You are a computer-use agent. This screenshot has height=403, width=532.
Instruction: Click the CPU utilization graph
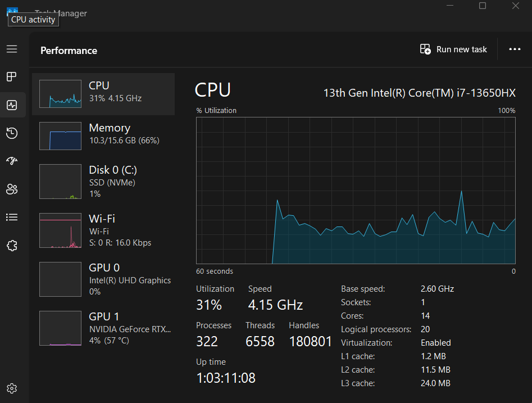356,190
